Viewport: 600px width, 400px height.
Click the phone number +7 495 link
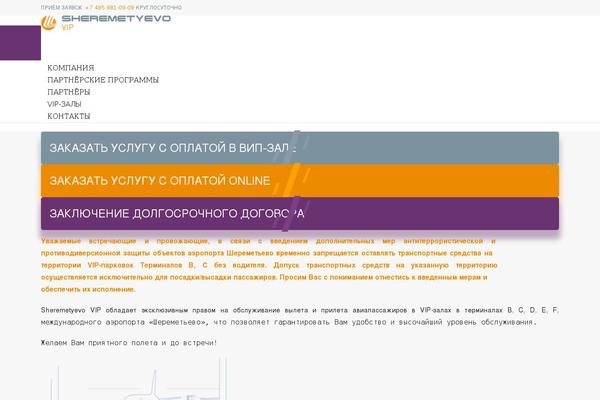pos(110,7)
